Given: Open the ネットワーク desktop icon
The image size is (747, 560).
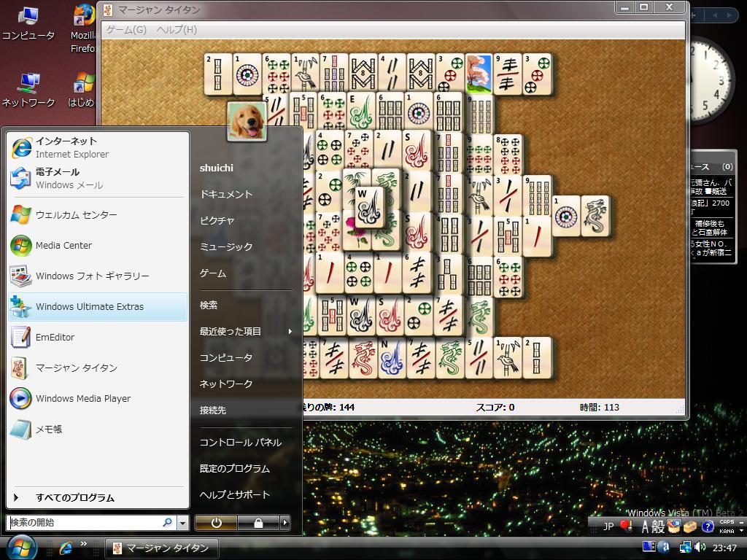Looking at the screenshot, I should tap(28, 90).
